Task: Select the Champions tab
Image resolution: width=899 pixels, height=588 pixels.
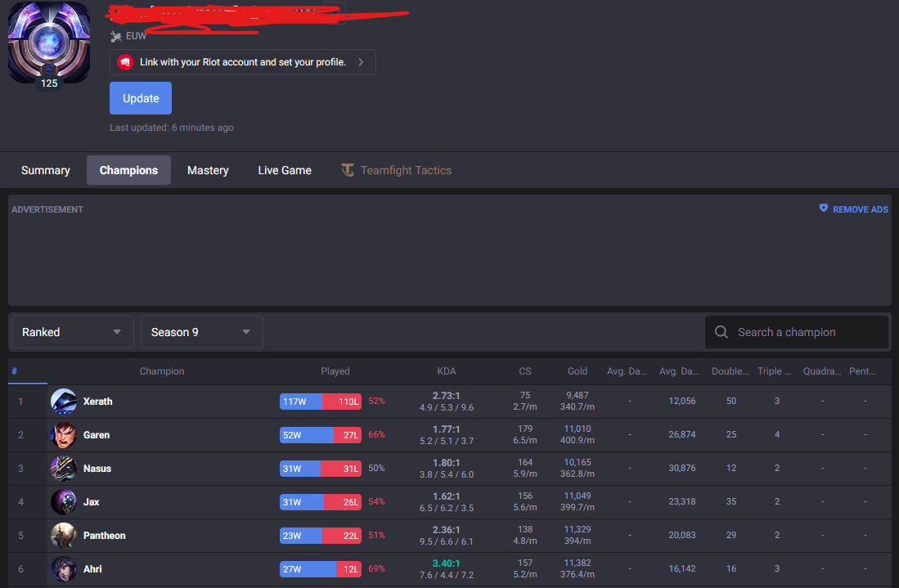Action: (x=128, y=170)
